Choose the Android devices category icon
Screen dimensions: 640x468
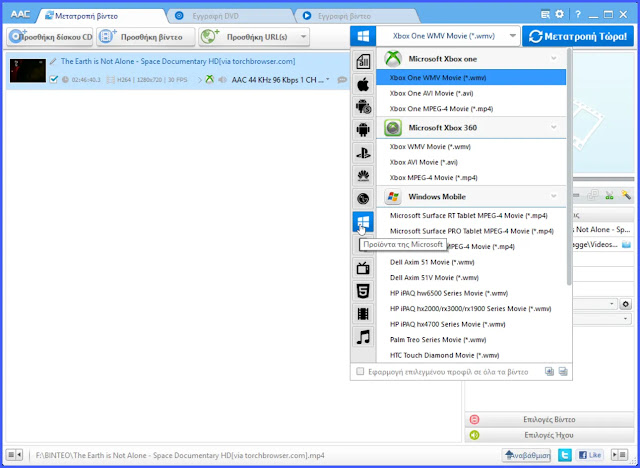(363, 130)
